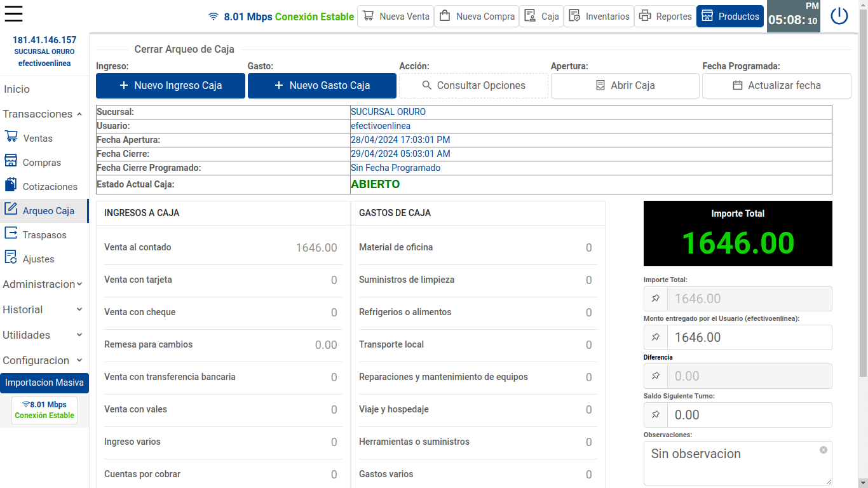This screenshot has height=488, width=868.
Task: Open Productos from top toolbar
Action: click(x=730, y=17)
